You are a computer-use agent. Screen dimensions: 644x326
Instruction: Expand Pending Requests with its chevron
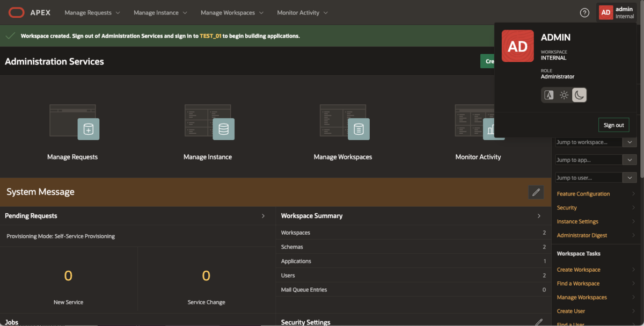[263, 216]
